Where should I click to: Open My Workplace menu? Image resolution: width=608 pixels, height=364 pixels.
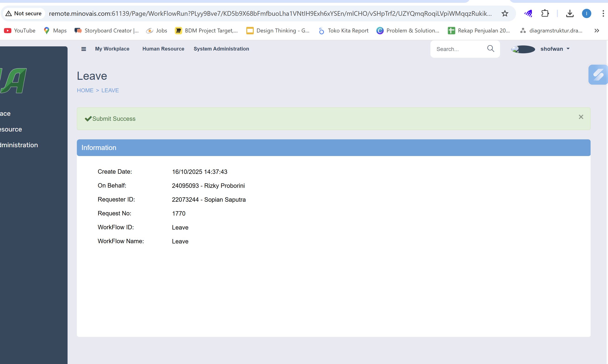pyautogui.click(x=112, y=49)
